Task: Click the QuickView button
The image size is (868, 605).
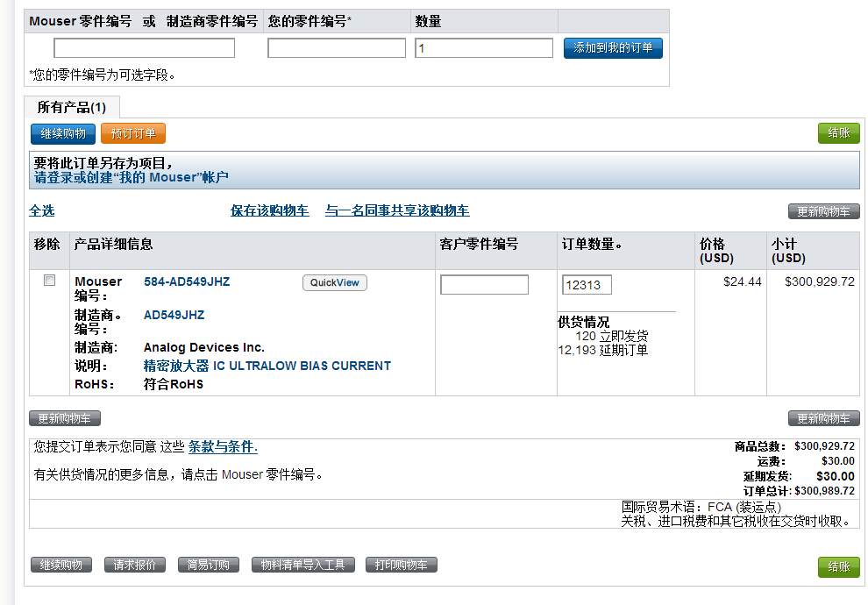Action: tap(334, 282)
